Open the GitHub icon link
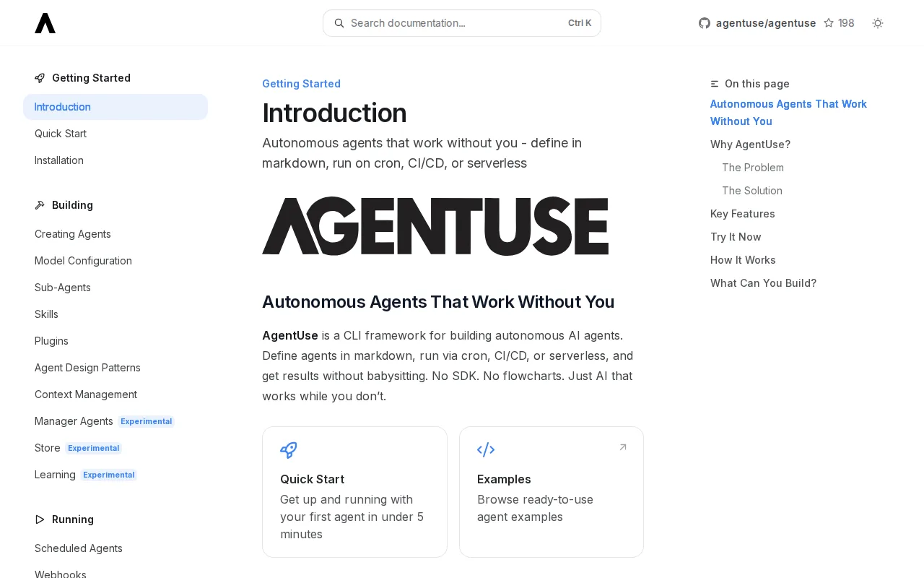Screen dimensions: 924x578 point(705,23)
